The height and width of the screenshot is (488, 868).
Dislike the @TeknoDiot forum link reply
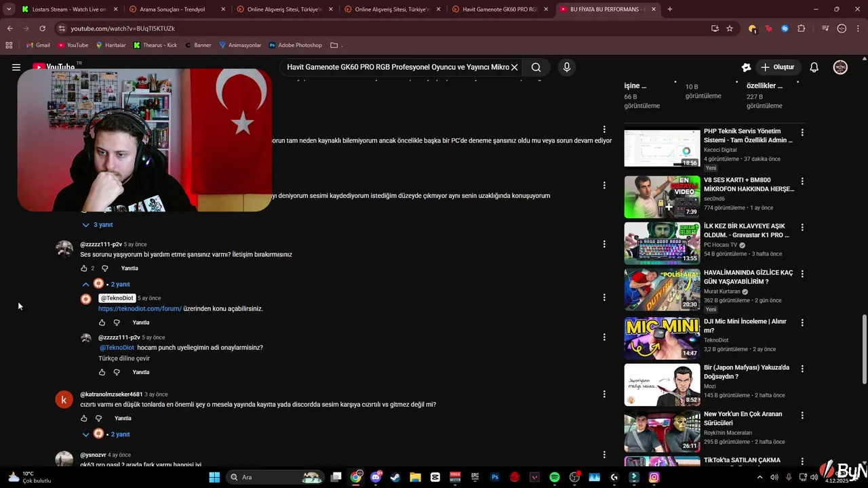click(x=117, y=323)
